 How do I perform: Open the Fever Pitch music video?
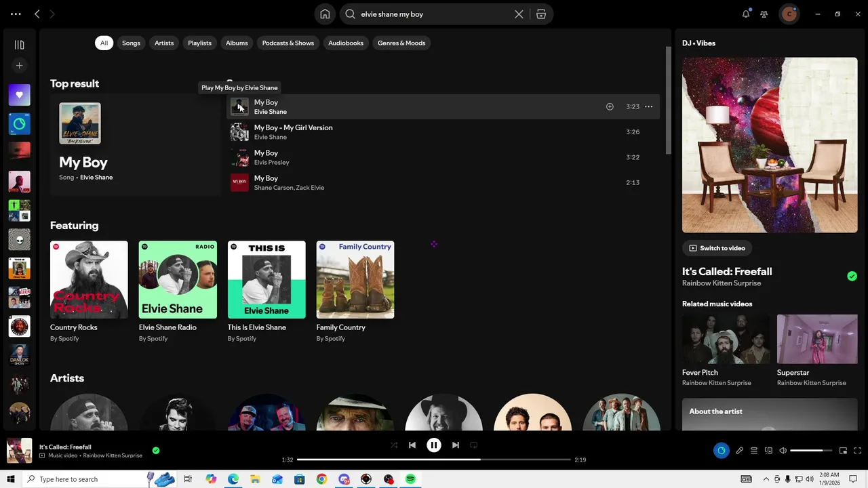726,340
